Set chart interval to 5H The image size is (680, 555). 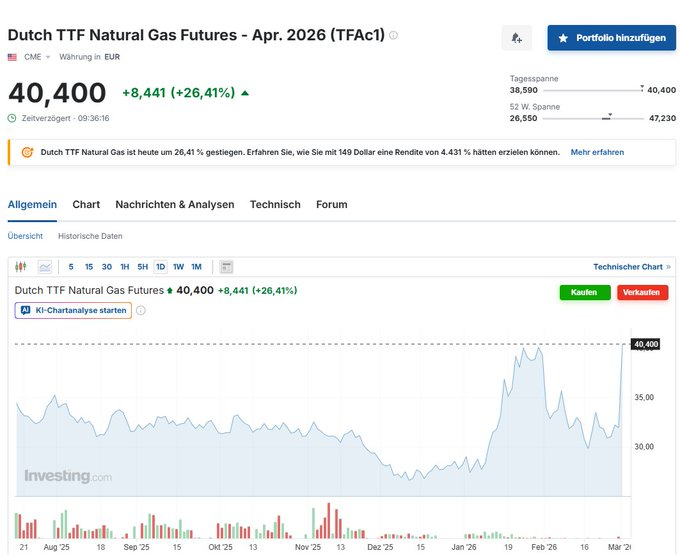(143, 267)
